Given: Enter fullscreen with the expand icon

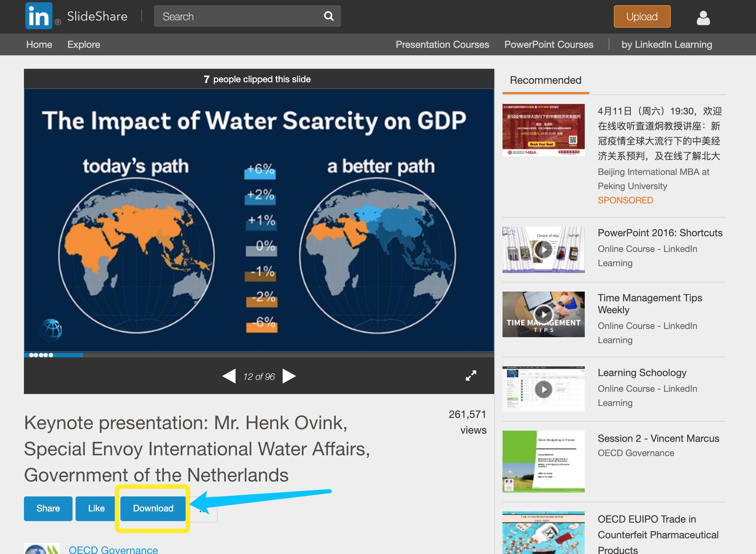Looking at the screenshot, I should click(471, 375).
